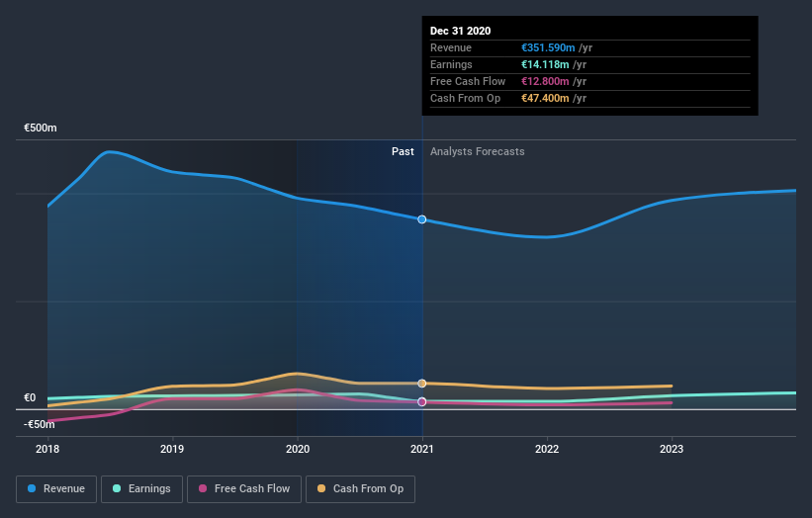Click the Analysts Forecasts label
Viewport: 812px width, 518px height.
tap(478, 151)
